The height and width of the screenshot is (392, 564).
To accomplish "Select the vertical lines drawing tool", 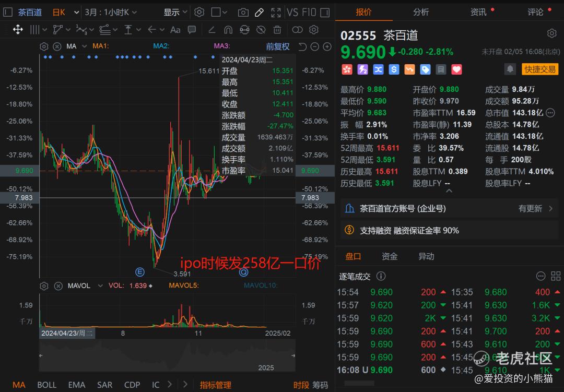I will [x=35, y=29].
